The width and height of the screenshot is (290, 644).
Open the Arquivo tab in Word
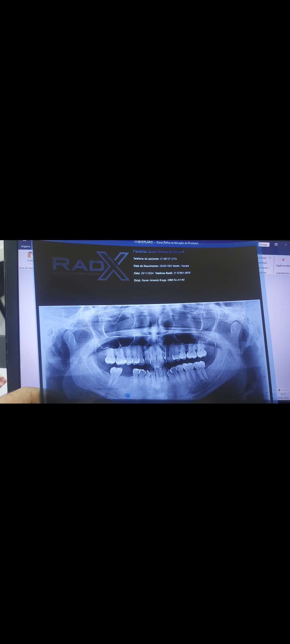26,246
